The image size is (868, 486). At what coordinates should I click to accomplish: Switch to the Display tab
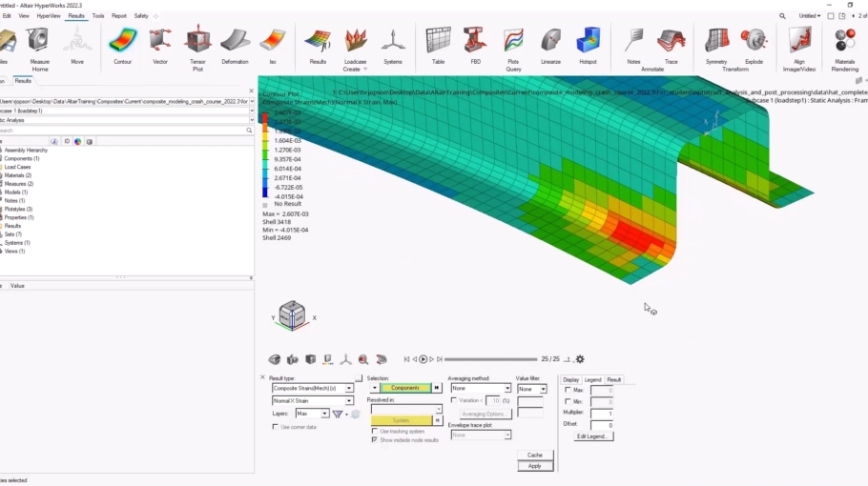point(570,380)
